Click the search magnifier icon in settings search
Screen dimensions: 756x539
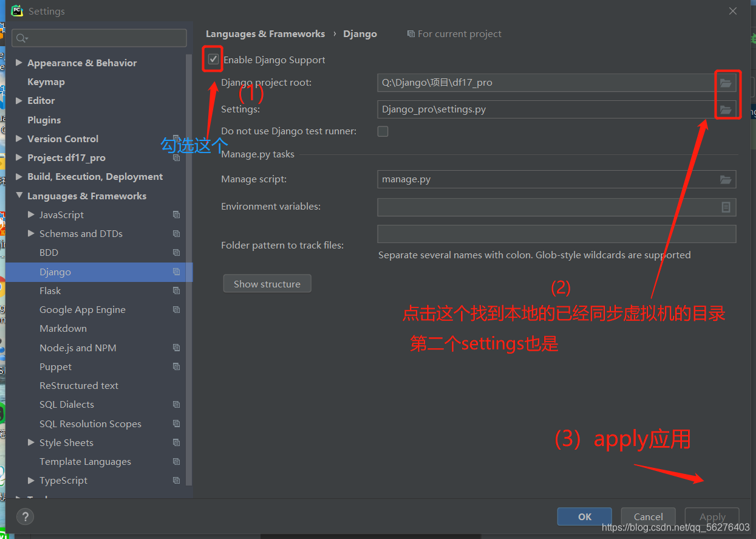pyautogui.click(x=22, y=38)
